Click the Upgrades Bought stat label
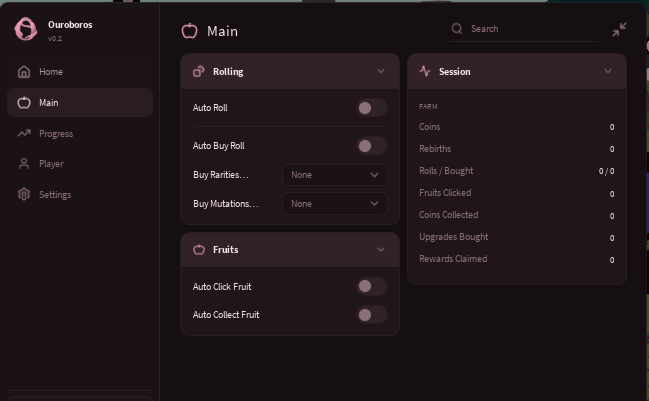This screenshot has height=401, width=649. pos(454,237)
